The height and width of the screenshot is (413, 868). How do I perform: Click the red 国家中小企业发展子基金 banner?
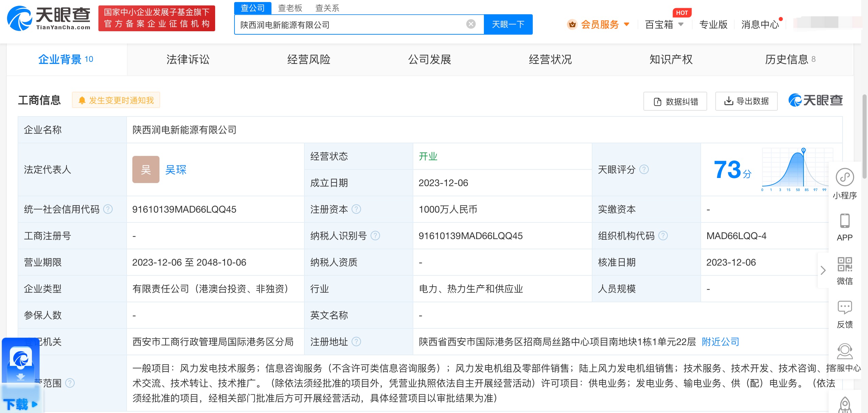[x=156, y=18]
